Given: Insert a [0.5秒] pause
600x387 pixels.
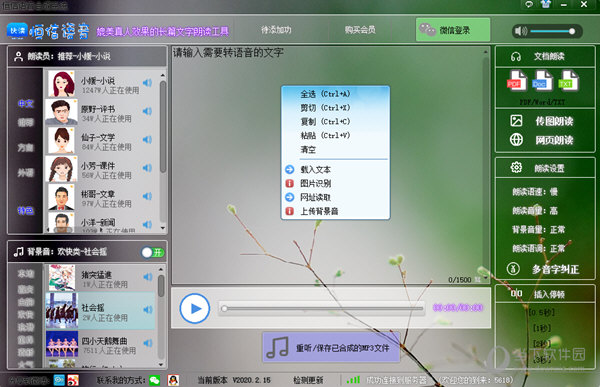Looking at the screenshot, I should 541,312.
